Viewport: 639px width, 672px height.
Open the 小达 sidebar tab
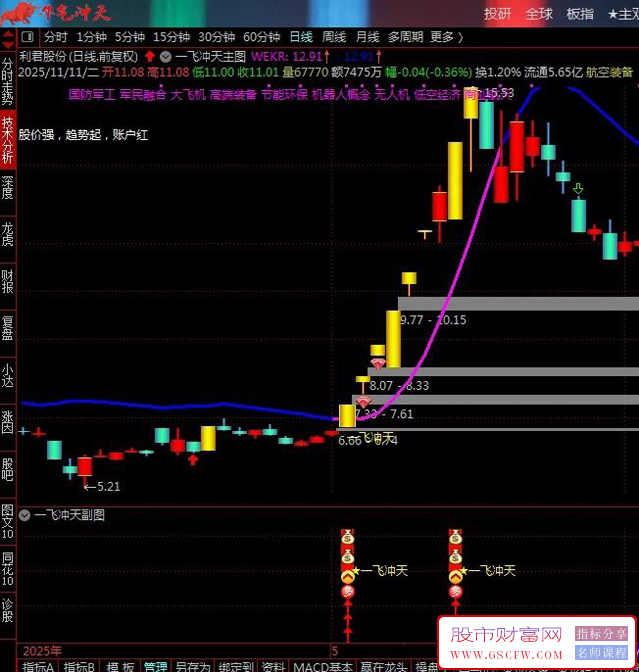coord(8,375)
